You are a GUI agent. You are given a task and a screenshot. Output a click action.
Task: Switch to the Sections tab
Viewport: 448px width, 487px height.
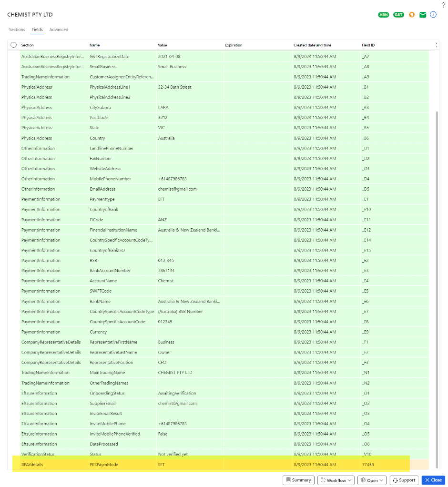pyautogui.click(x=17, y=30)
